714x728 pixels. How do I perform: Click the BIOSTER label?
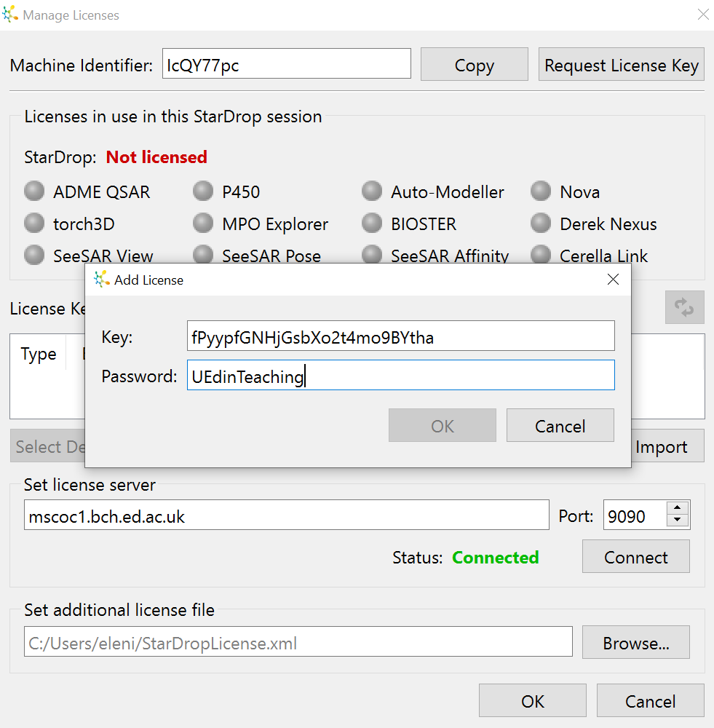click(424, 223)
